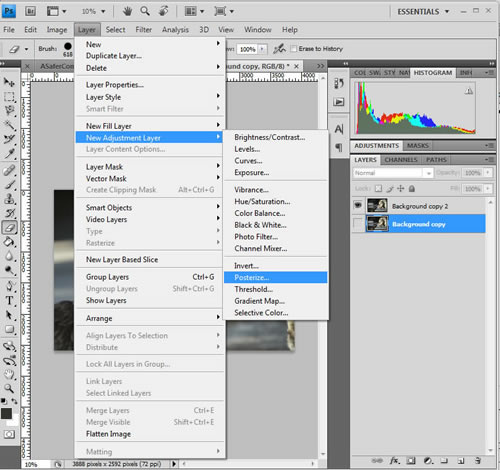Viewport: 500px width, 470px height.
Task: Click the foreground color swatch
Action: pos(6,413)
